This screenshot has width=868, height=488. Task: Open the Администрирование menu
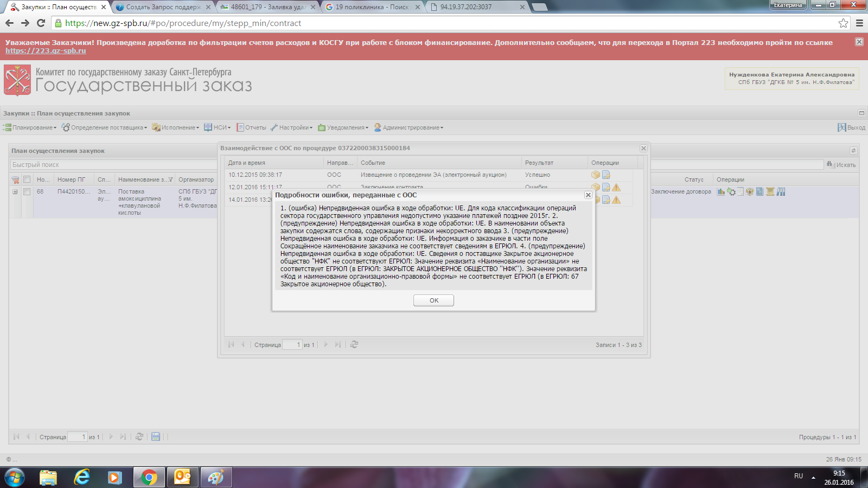(x=409, y=127)
